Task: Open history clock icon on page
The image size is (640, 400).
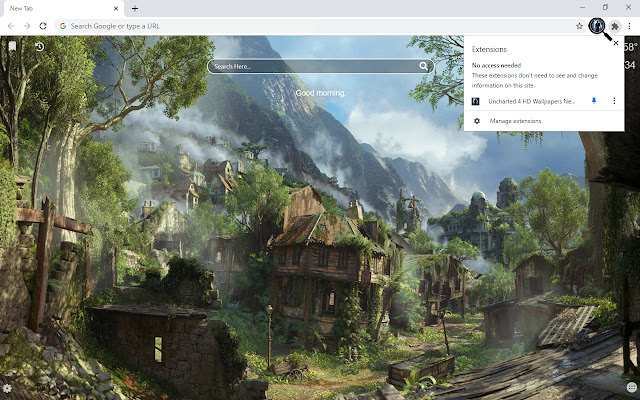Action: pyautogui.click(x=39, y=47)
